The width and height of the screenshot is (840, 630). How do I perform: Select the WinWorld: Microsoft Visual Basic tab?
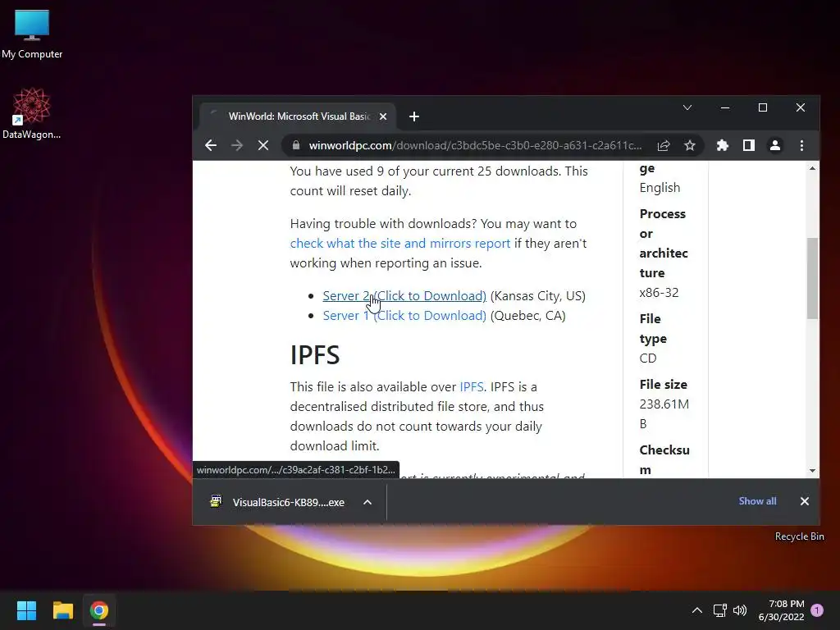(297, 116)
